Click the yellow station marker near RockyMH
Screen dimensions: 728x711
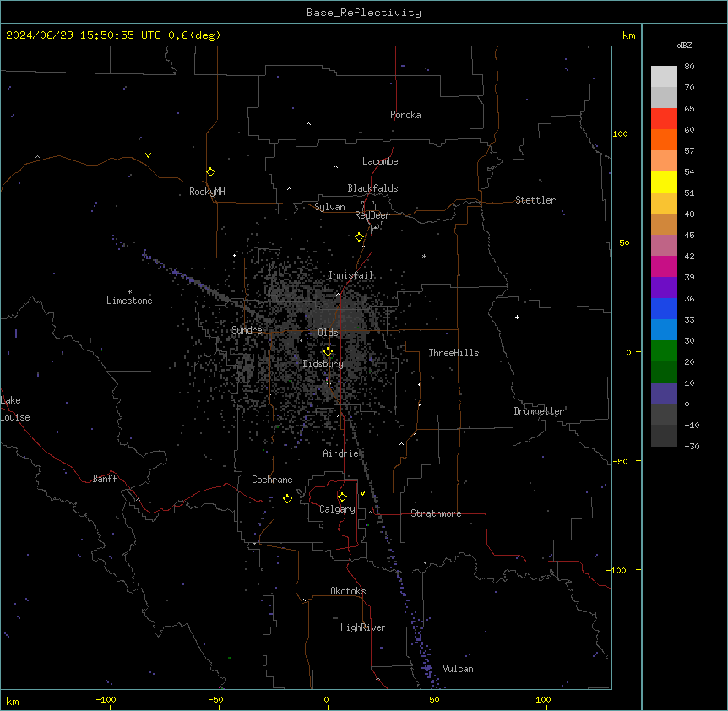[x=211, y=172]
